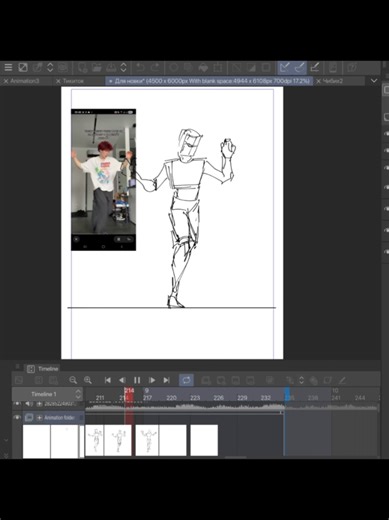Switch to the Тикиток canvas tab
Viewport: 389px width, 520px height.
[x=73, y=81]
